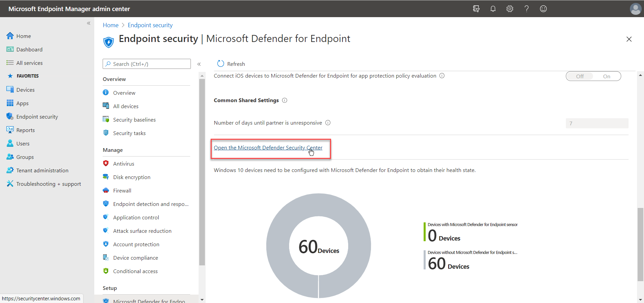Switch iOS app protection toggle to Off
This screenshot has height=303, width=644.
click(x=580, y=76)
